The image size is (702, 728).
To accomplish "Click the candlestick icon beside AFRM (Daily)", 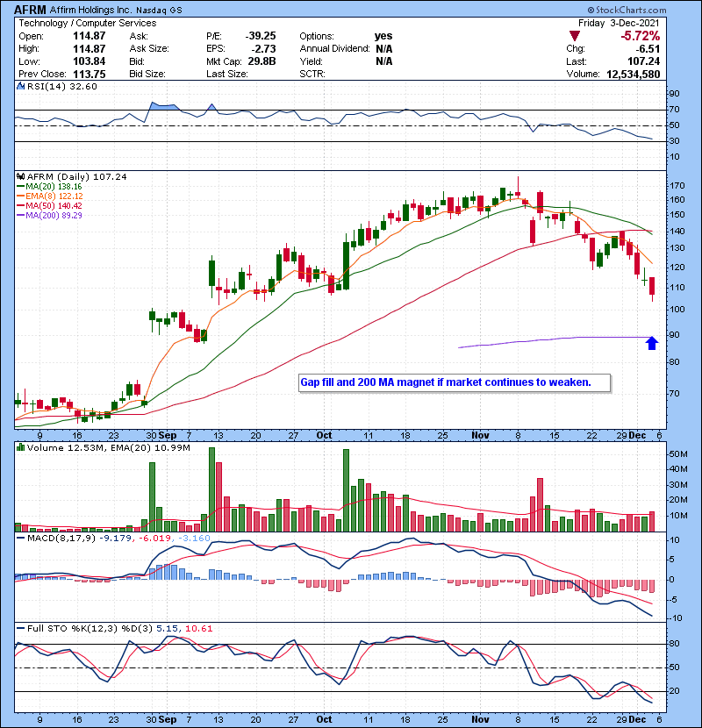I will tap(20, 177).
